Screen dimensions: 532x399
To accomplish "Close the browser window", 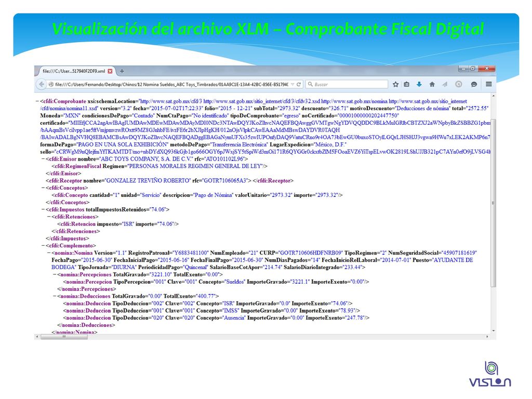I will click(486, 69).
